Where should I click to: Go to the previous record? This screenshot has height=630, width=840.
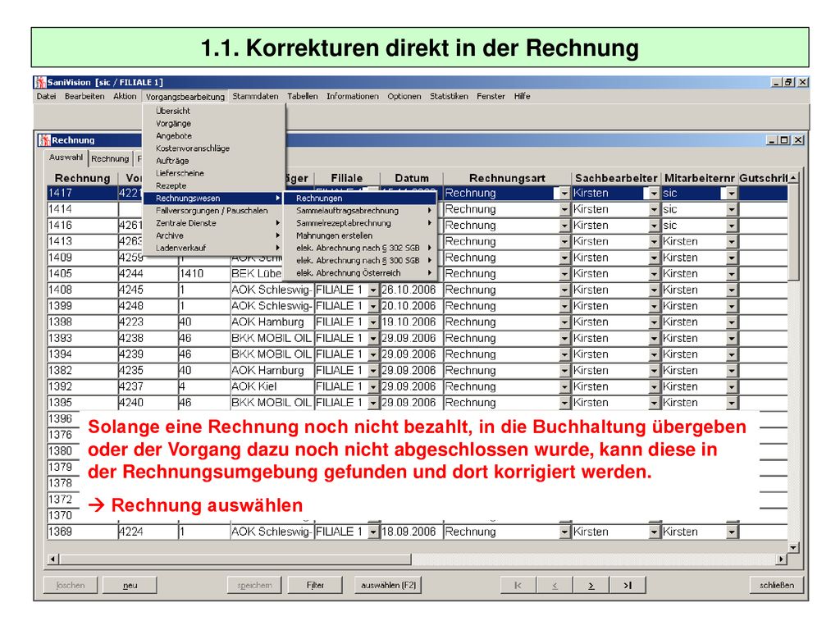pos(555,585)
